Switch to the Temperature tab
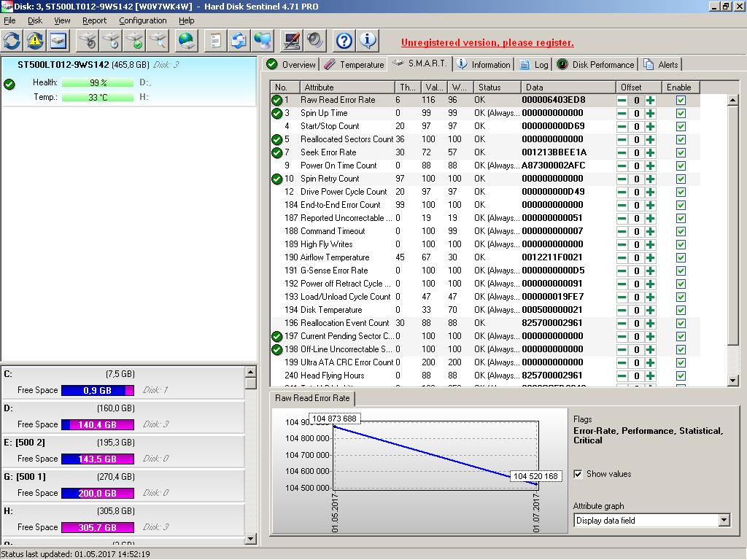 click(x=355, y=65)
